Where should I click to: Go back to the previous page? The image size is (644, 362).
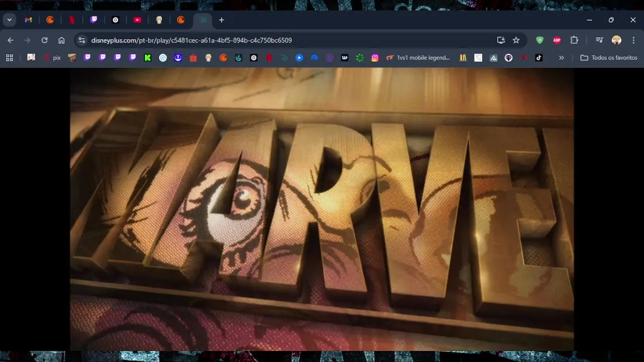point(11,40)
